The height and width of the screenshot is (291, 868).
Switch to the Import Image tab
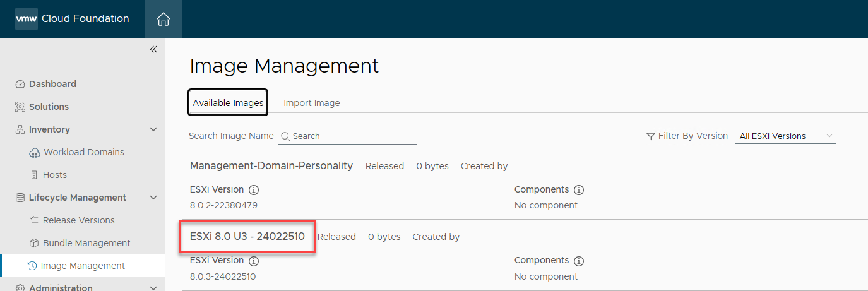[x=312, y=103]
